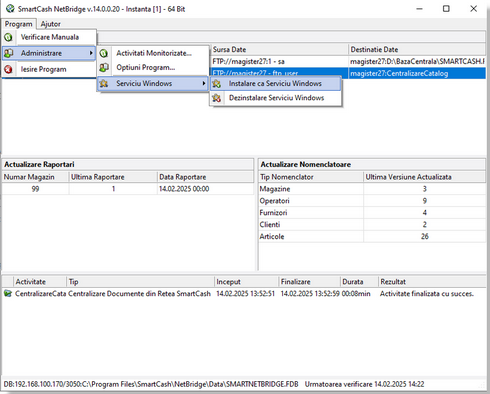
Task: Click Centralizare Documente din Retea SmartCash text
Action: click(x=139, y=294)
